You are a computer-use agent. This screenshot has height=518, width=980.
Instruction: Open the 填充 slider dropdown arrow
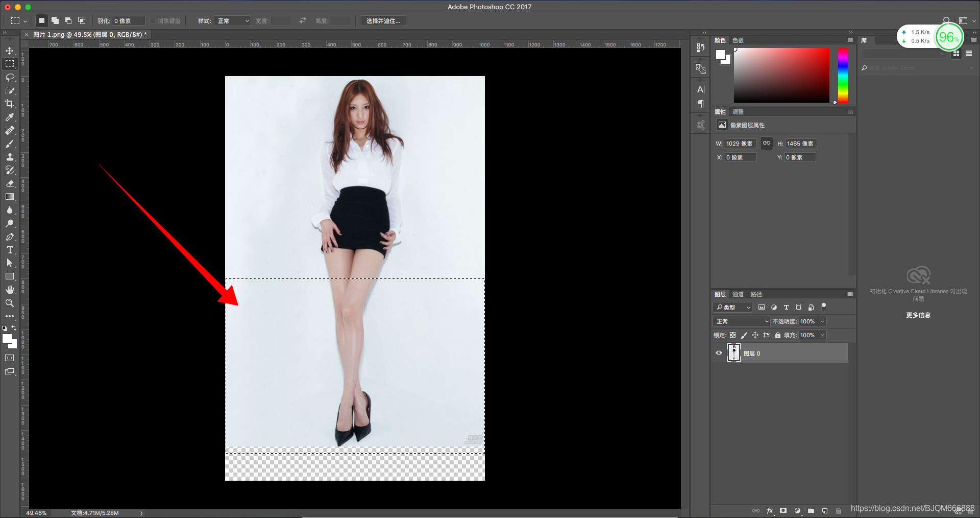click(x=822, y=335)
